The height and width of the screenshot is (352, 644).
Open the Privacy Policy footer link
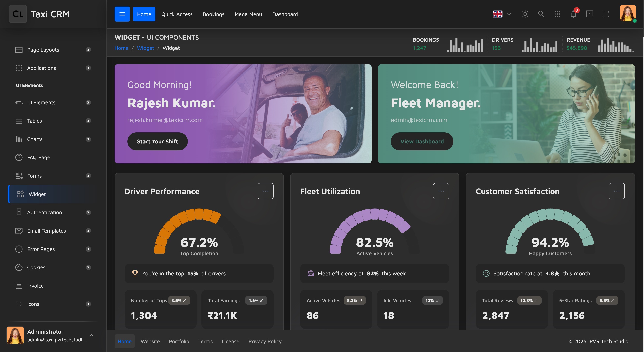265,341
